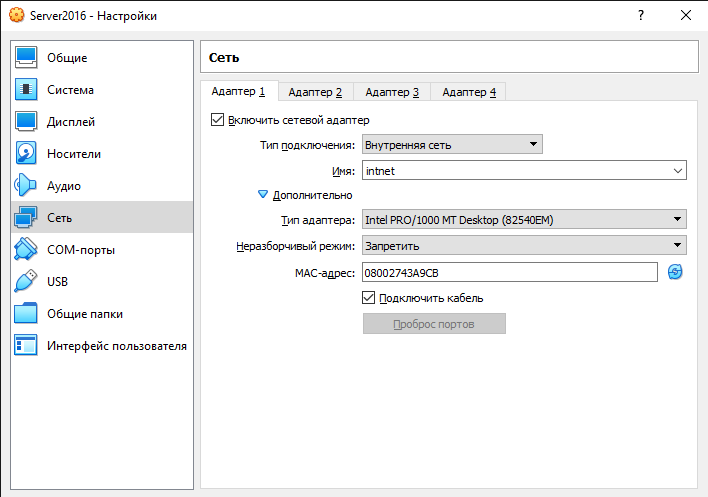Select the COM-порты connector icon

tap(26, 250)
